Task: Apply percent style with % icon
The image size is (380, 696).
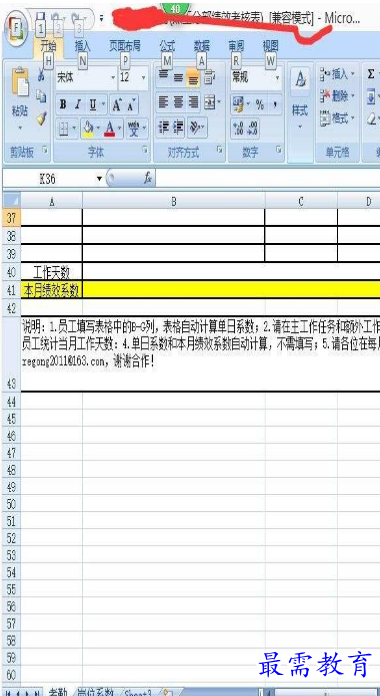Action: [260, 104]
